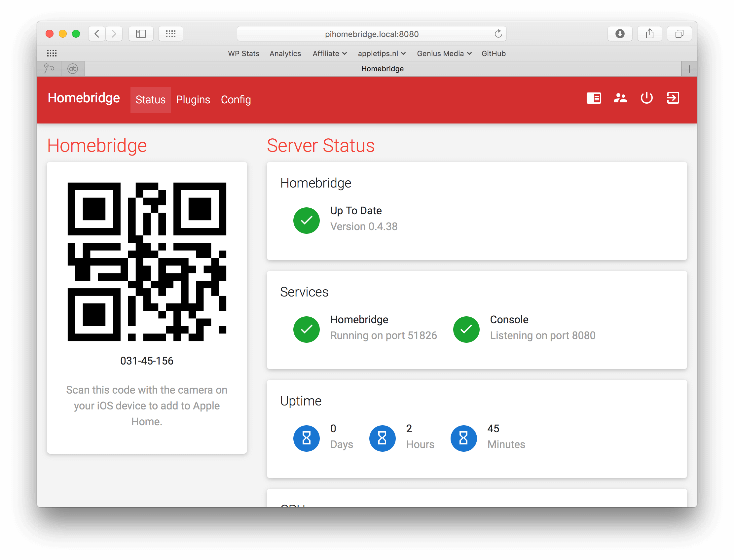Viewport: 734px width, 560px height.
Task: Open the Config section
Action: pyautogui.click(x=236, y=99)
